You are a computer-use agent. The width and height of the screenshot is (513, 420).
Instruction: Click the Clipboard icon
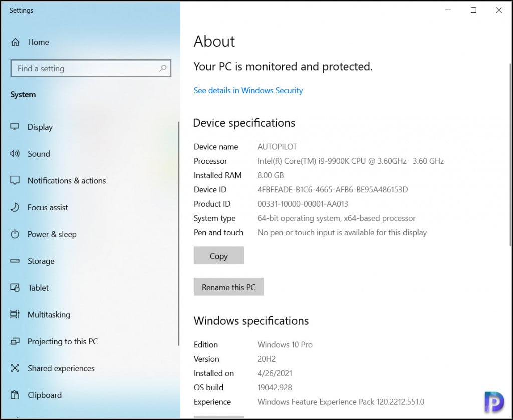(x=15, y=395)
